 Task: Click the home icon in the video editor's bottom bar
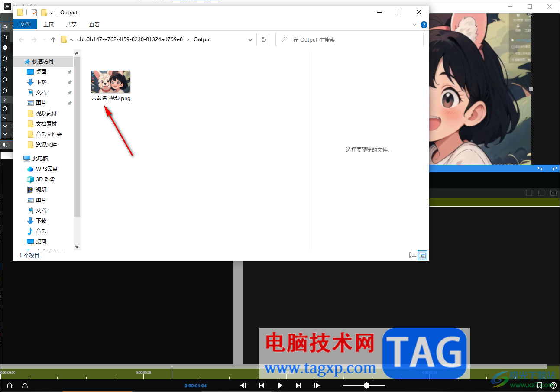[10, 386]
